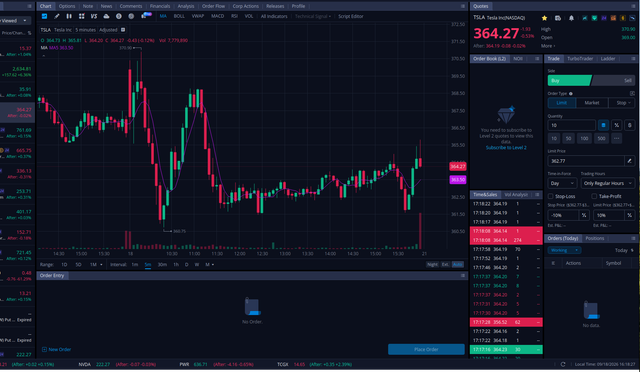Click the Limit Price input field
This screenshot has height=372, width=640.
click(x=586, y=161)
